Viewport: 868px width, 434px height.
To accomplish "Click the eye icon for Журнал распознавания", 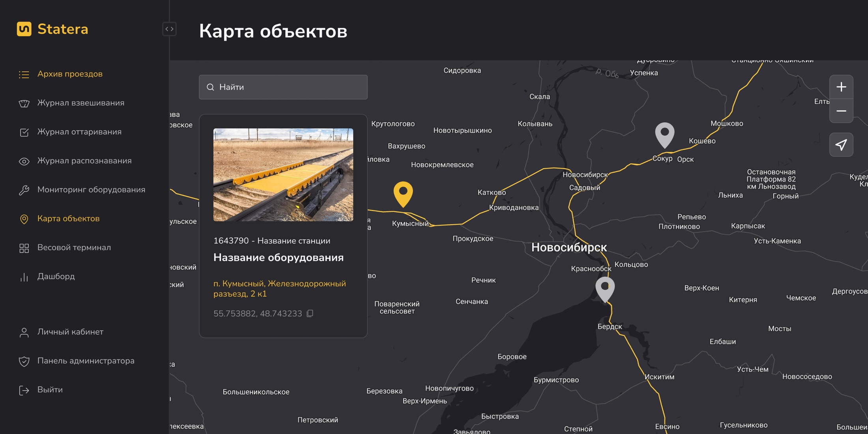I will tap(24, 161).
